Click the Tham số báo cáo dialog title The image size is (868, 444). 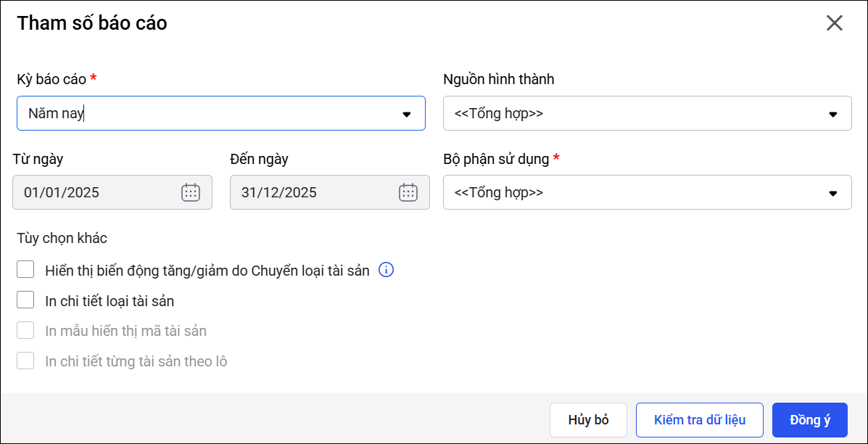[x=92, y=23]
